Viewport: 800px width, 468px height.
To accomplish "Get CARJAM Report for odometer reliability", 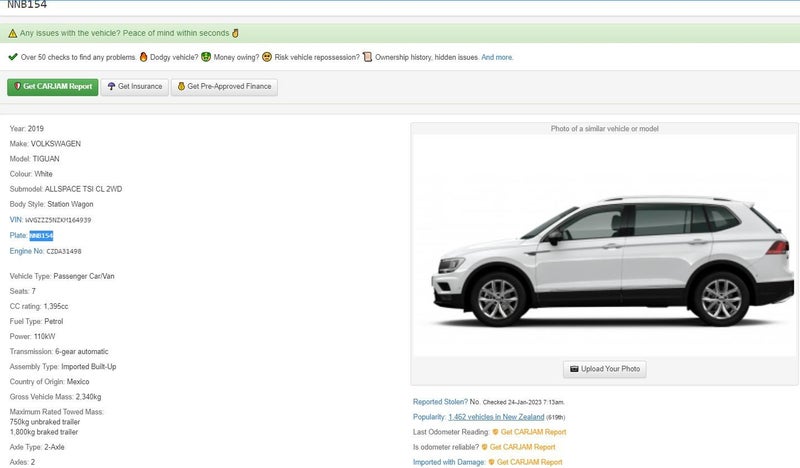I will tap(522, 447).
